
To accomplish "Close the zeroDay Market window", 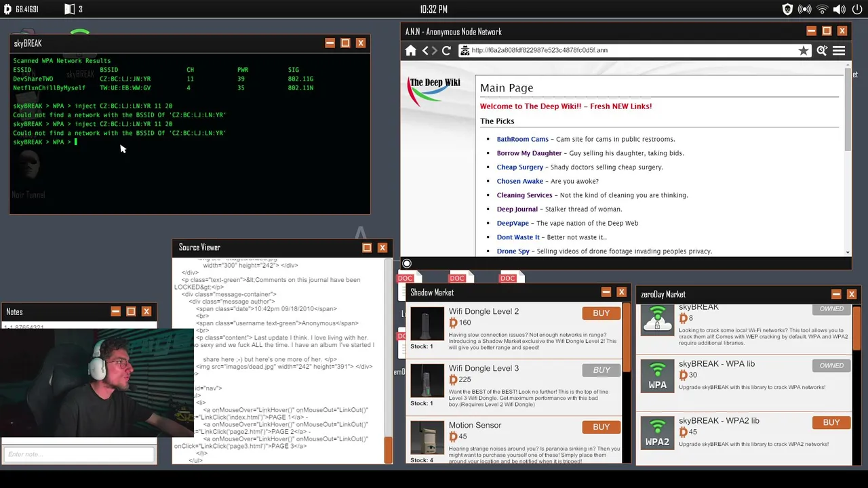I will tap(852, 294).
